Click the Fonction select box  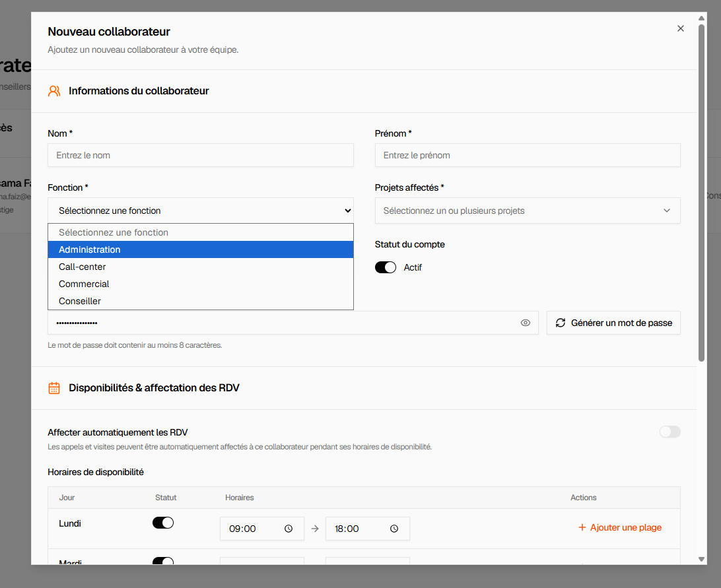pyautogui.click(x=201, y=211)
